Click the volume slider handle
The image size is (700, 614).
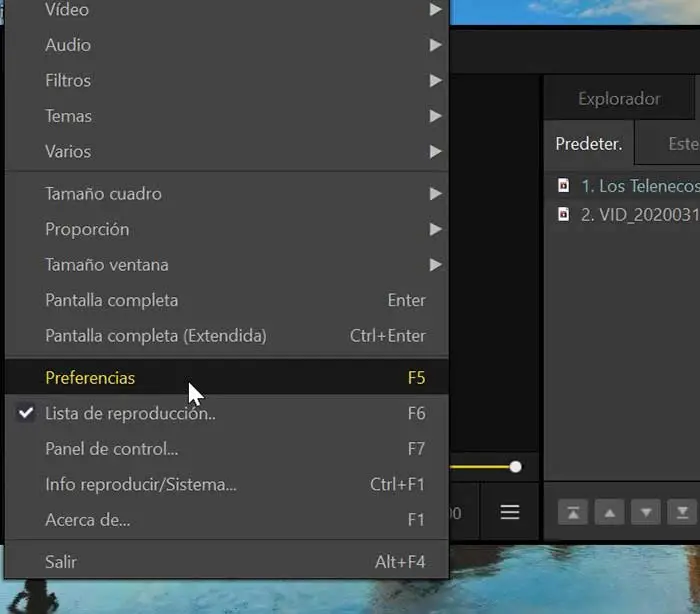click(x=515, y=467)
